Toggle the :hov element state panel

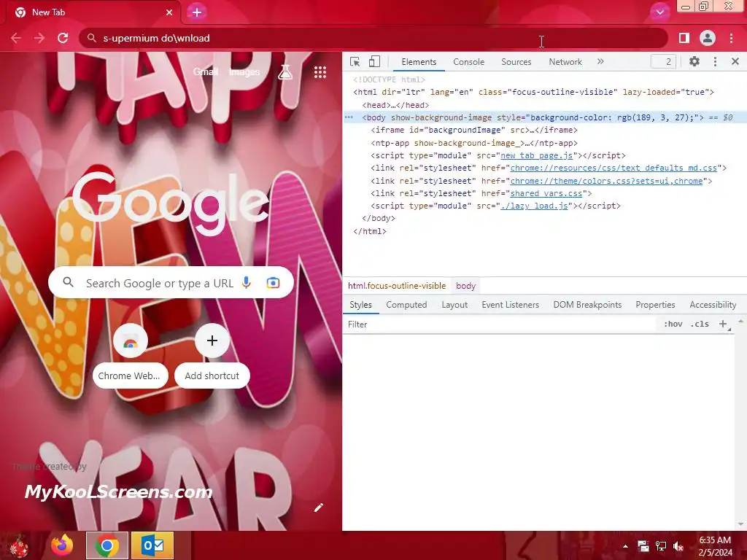click(x=673, y=324)
